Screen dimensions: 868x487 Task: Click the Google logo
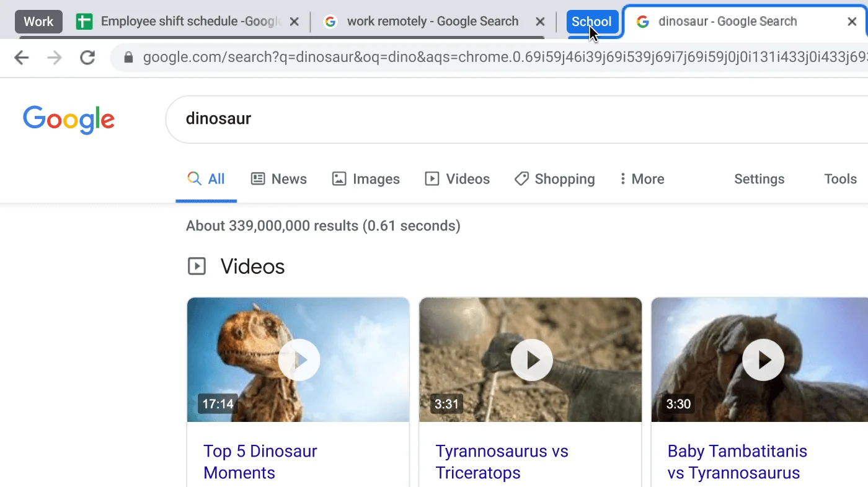click(x=69, y=119)
